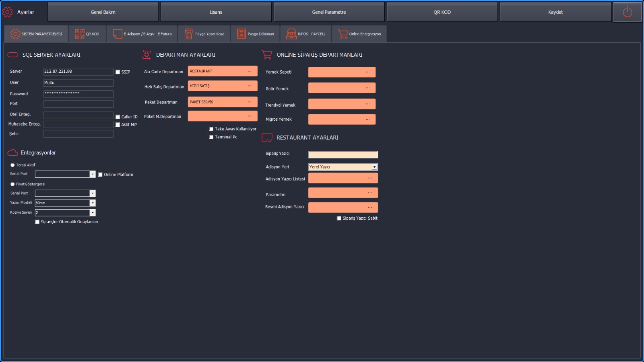The width and height of the screenshot is (644, 362).
Task: Expand the Adisyon Yeri dropdown
Action: click(x=374, y=167)
